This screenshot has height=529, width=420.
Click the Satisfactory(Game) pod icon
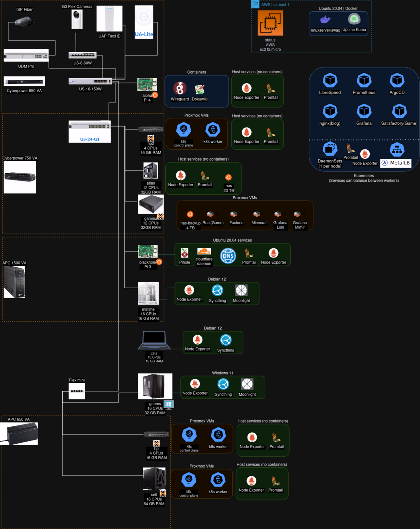coord(399,111)
